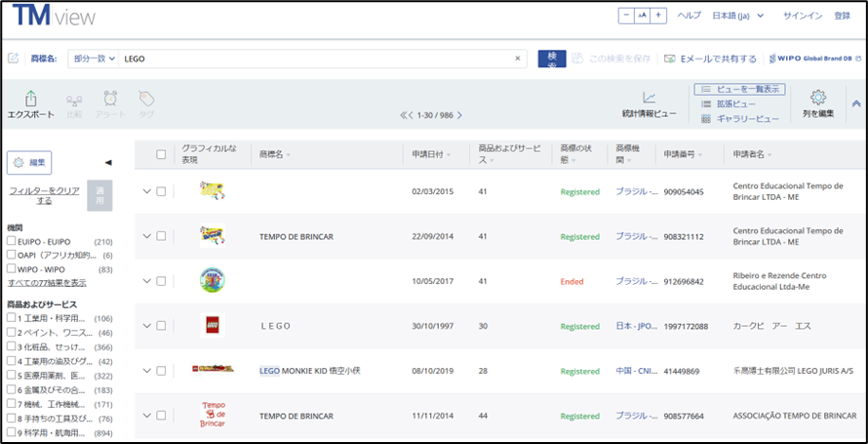Expand row details for LEGO 1997172088
868x444 pixels.
(x=146, y=326)
